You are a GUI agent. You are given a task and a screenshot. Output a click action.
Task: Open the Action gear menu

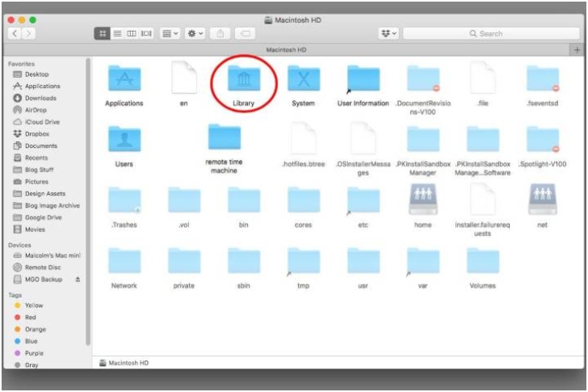pyautogui.click(x=195, y=33)
